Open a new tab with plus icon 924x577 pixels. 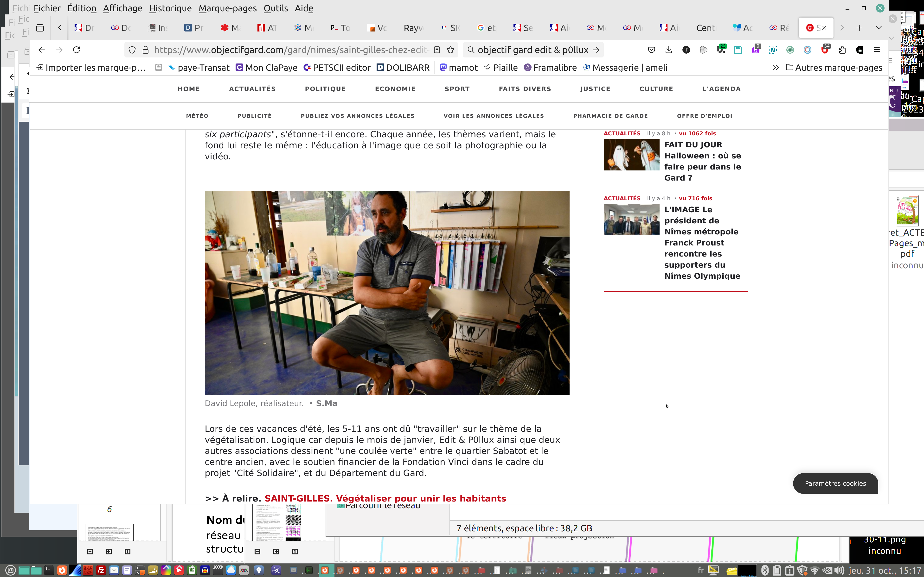coord(859,27)
